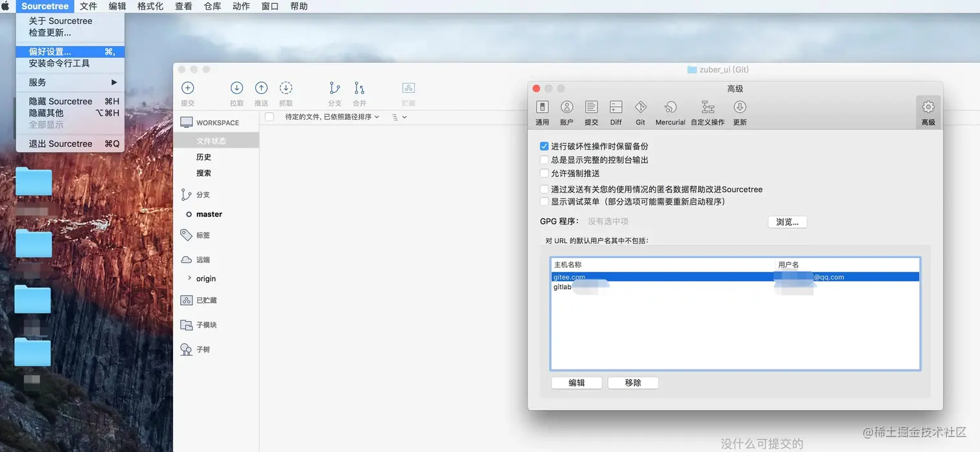Open the File (文件) menu
Image resolution: width=980 pixels, height=452 pixels.
tap(88, 6)
